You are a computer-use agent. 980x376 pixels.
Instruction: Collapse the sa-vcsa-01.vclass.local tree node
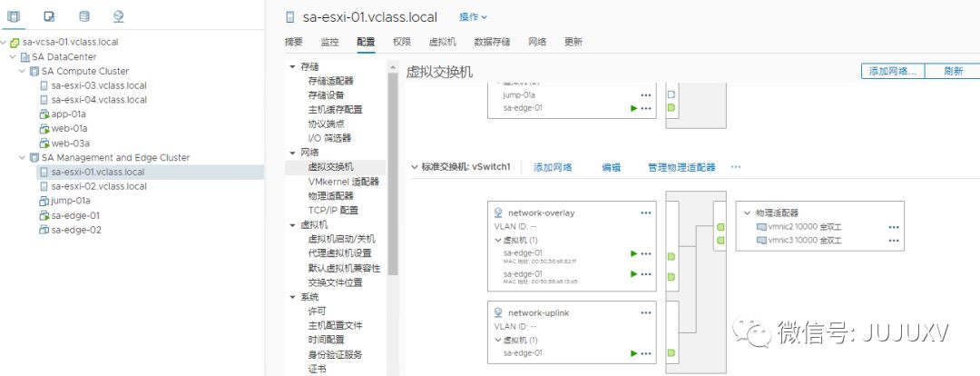[x=4, y=43]
